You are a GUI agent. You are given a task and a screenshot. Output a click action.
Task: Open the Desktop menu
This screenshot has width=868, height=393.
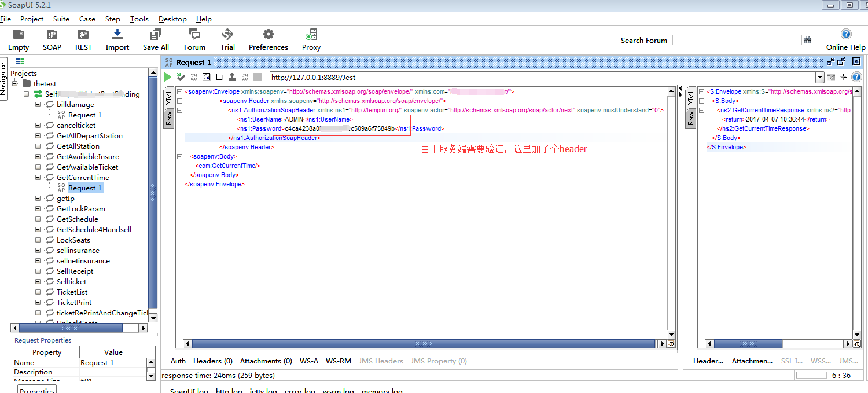[172, 19]
